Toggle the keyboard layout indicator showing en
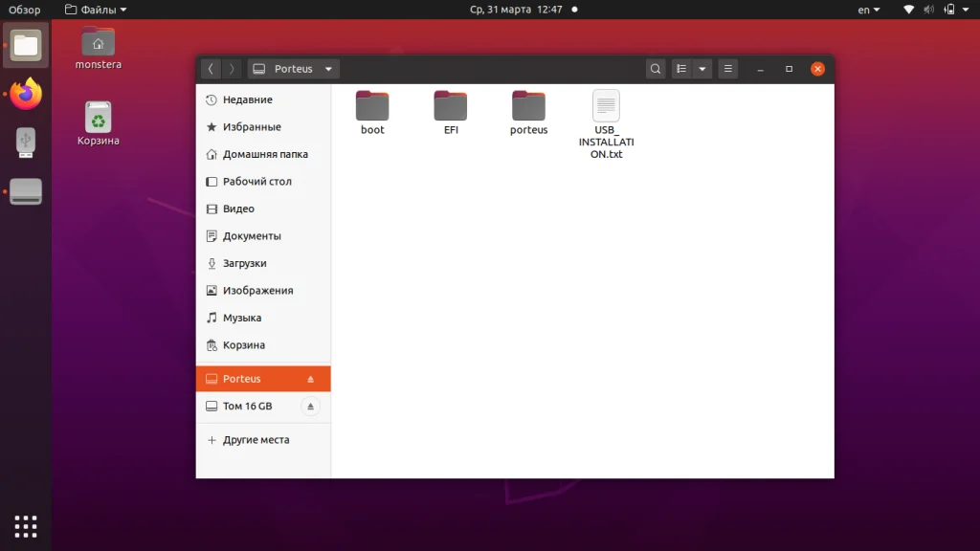The image size is (980, 551). click(868, 10)
